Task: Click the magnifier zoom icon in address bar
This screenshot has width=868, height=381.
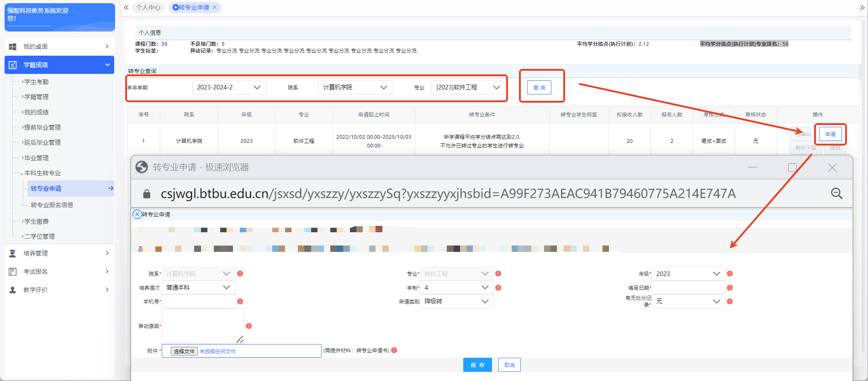Action: click(836, 193)
